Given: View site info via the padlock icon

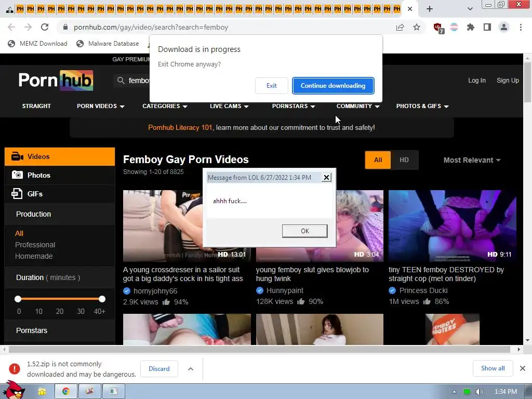Looking at the screenshot, I should tap(65, 27).
